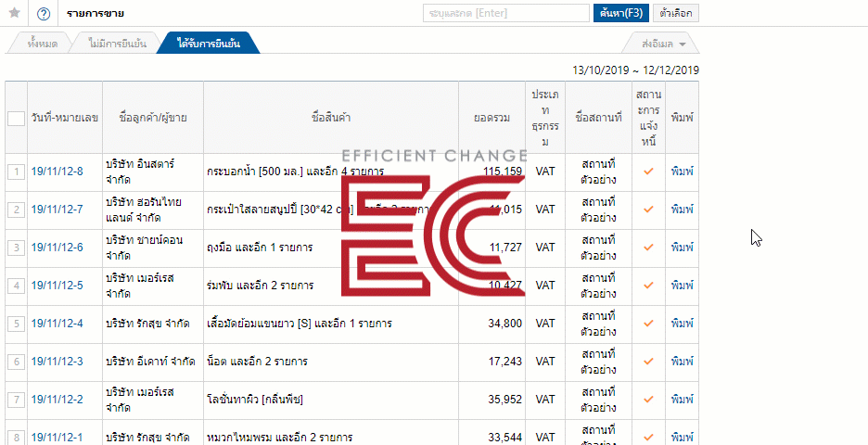Screen dimensions: 868x445
Task: Click พิมพ์ print link for 19/11/12-8
Action: (x=682, y=172)
